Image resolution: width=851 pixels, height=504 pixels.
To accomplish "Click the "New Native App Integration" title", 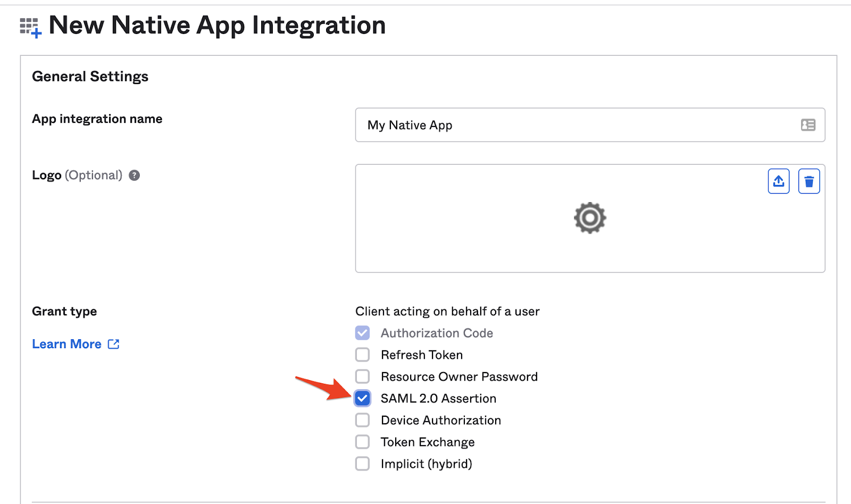I will pos(217,25).
